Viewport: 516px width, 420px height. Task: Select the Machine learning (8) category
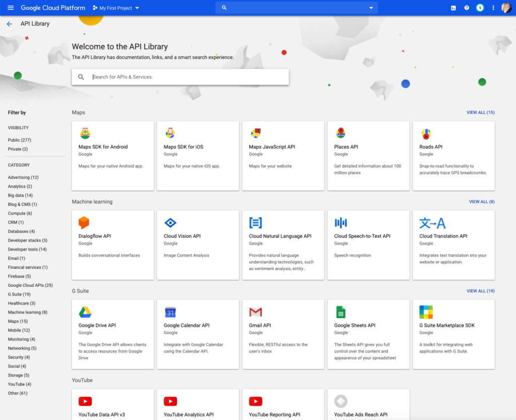pyautogui.click(x=28, y=313)
